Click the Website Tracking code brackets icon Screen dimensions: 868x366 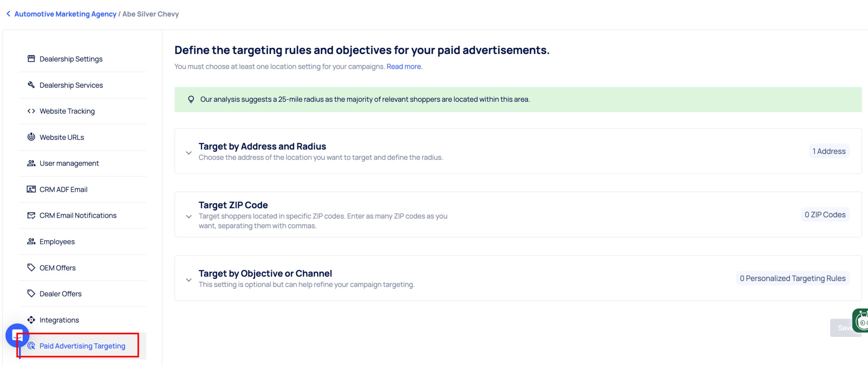pyautogui.click(x=31, y=111)
